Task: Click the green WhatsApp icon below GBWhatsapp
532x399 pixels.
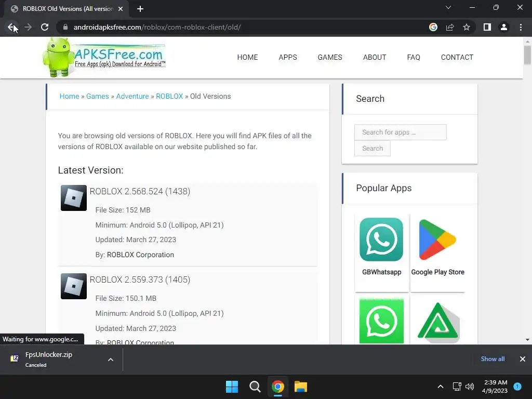Action: [381, 320]
